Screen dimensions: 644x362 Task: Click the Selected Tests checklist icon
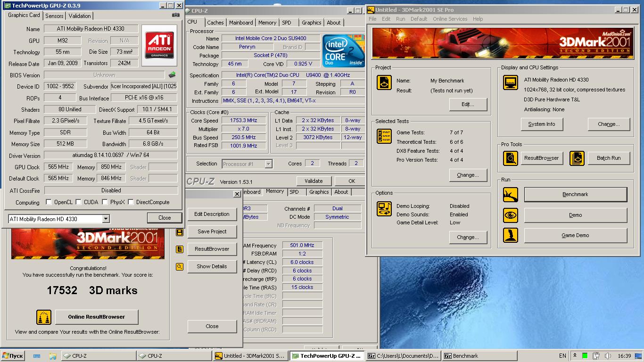[x=384, y=136]
